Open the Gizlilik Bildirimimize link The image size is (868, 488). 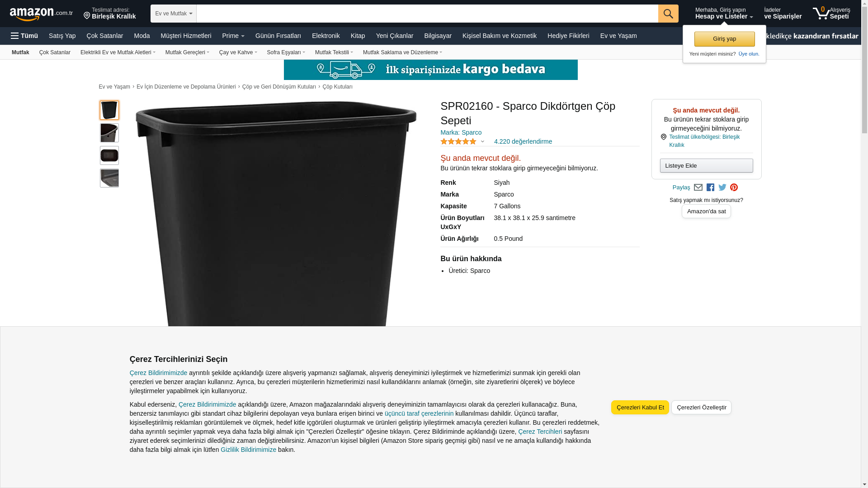tap(248, 450)
